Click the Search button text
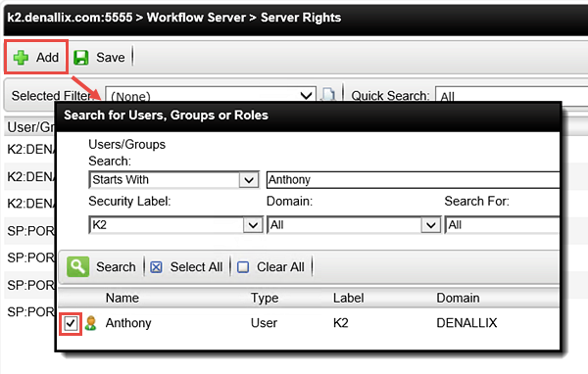Screen dimensions: 588x374 [116, 267]
